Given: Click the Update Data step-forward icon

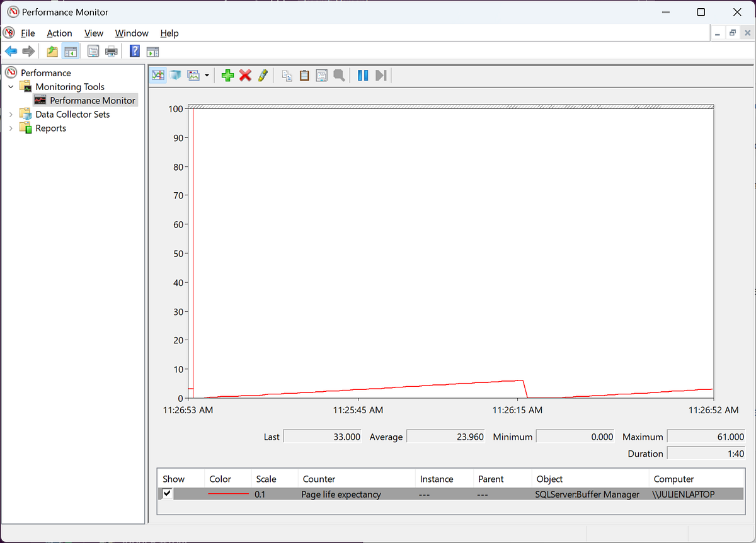Looking at the screenshot, I should [381, 75].
